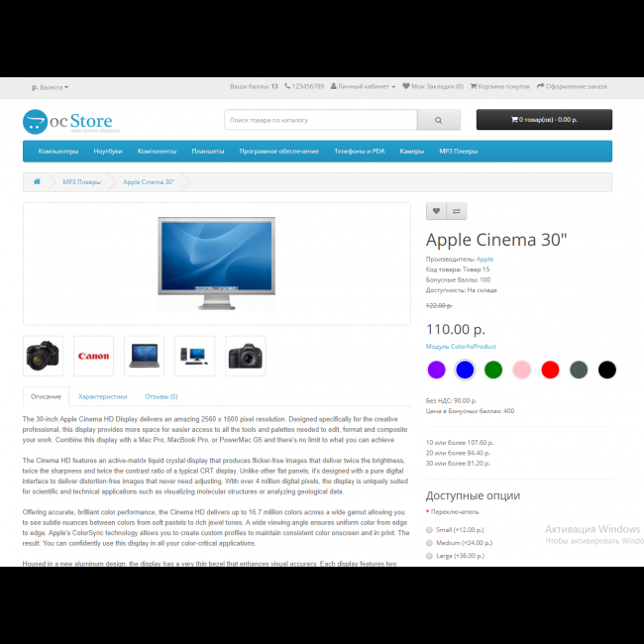Open the Валюта currency dropdown
644x644 pixels.
pos(51,87)
